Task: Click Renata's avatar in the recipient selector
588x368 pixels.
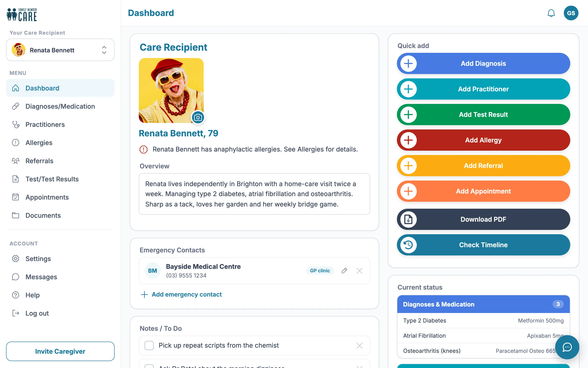Action: [x=18, y=50]
